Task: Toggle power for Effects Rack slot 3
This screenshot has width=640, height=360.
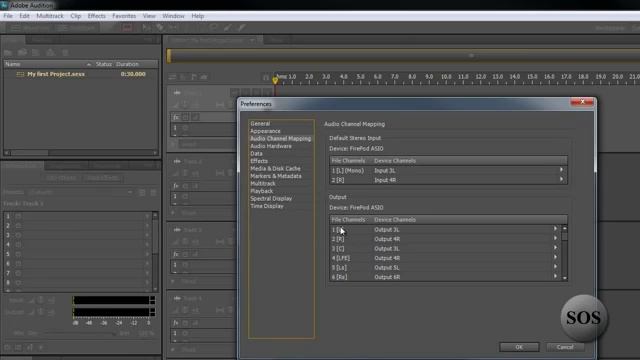Action: (18, 235)
